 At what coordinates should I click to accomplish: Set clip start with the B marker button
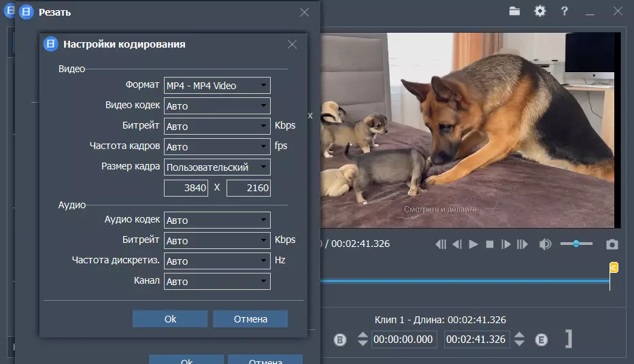pyautogui.click(x=341, y=340)
